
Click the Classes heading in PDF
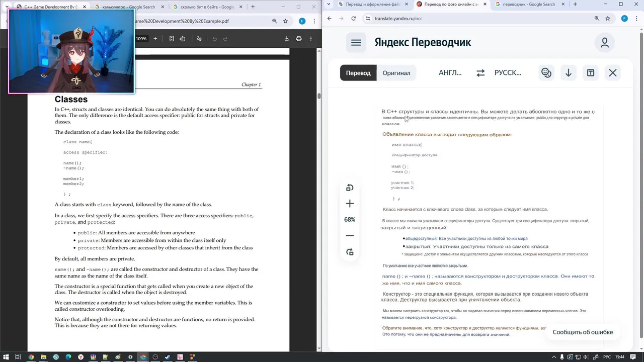click(x=71, y=100)
